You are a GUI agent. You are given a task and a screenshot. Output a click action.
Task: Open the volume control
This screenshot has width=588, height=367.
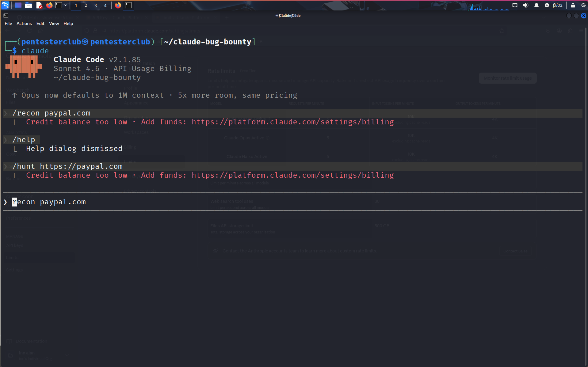pos(525,5)
